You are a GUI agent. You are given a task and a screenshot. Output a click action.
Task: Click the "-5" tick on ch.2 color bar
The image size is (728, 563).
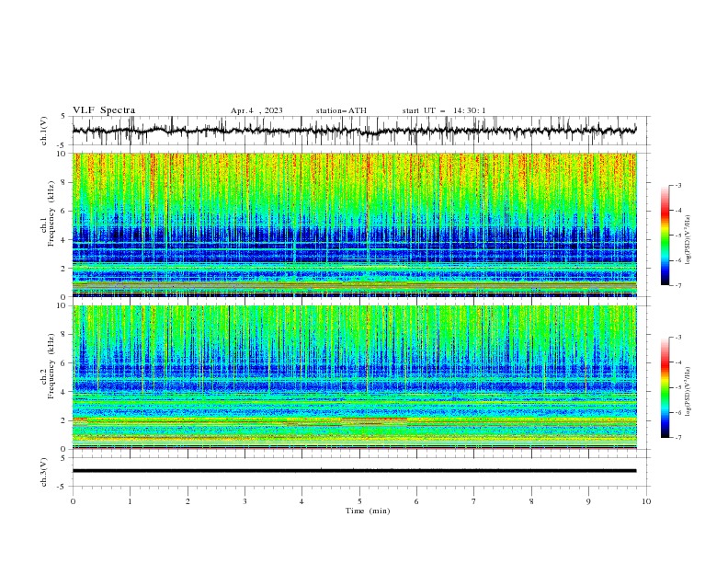pos(677,387)
